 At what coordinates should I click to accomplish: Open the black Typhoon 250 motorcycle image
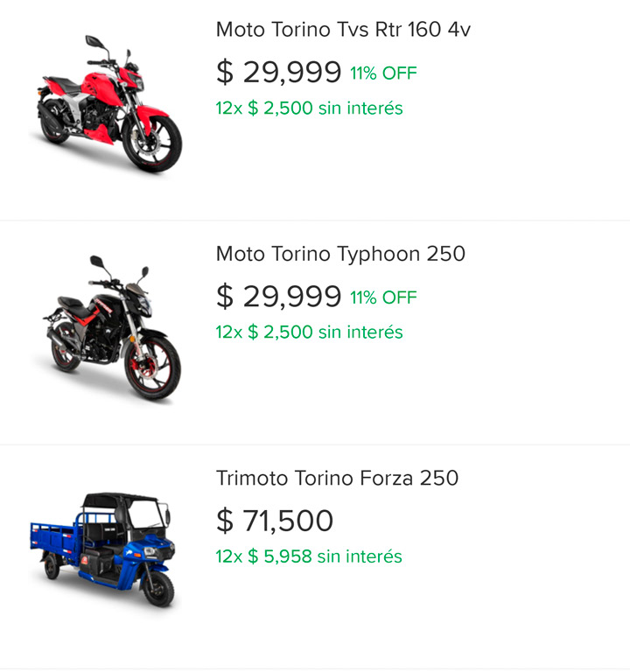click(111, 329)
